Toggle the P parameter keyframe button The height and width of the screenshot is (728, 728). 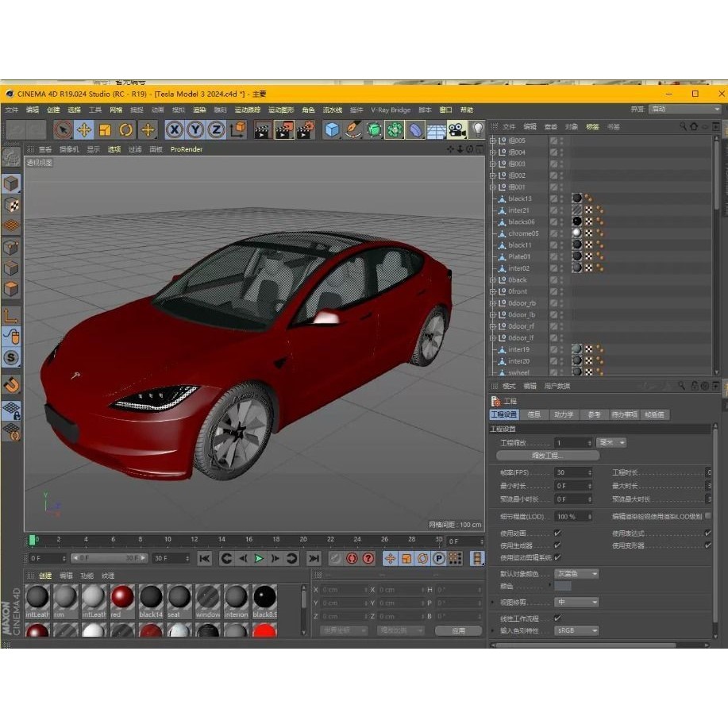click(x=439, y=559)
